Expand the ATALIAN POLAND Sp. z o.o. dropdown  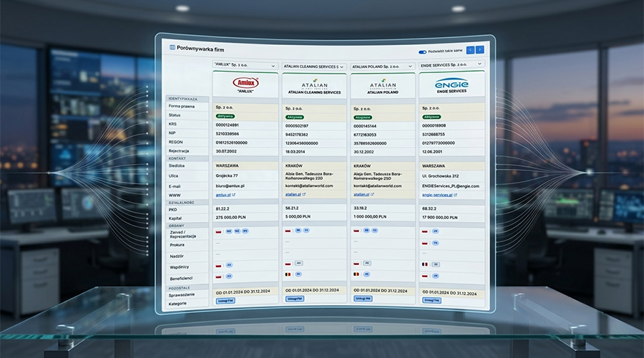[x=383, y=66]
